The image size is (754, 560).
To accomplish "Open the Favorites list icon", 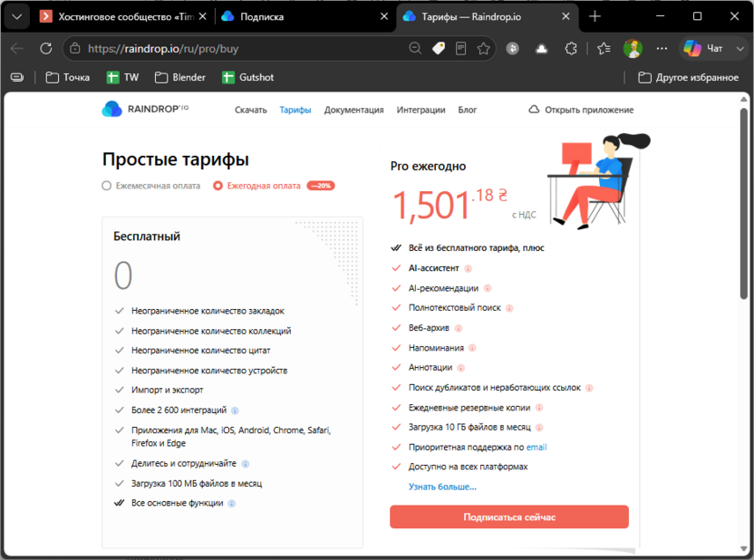I will pos(604,49).
